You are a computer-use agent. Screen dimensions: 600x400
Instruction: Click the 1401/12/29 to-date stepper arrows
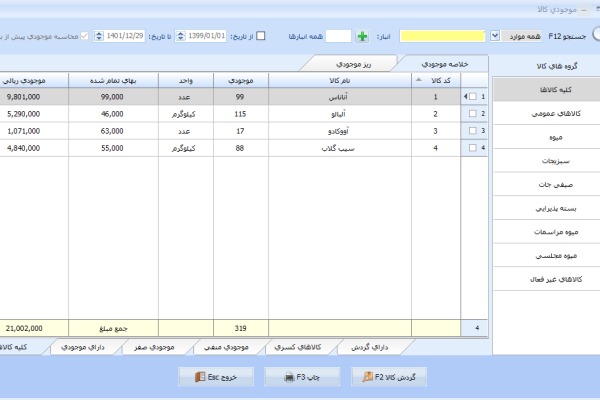point(99,36)
